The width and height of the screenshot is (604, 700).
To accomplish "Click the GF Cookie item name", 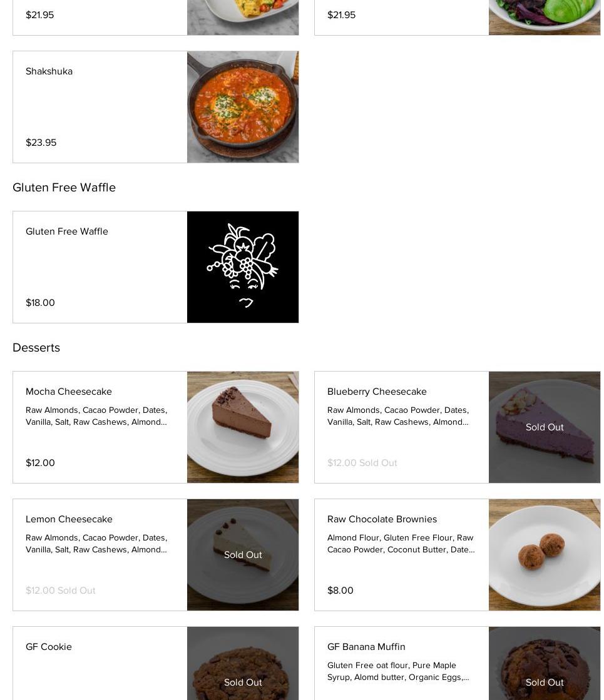I will (49, 647).
